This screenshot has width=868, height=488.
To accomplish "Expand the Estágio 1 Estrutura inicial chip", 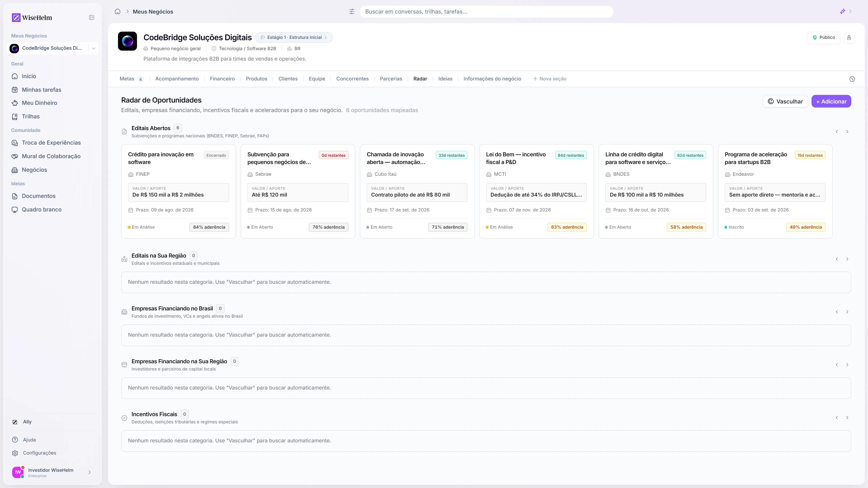I will 294,37.
